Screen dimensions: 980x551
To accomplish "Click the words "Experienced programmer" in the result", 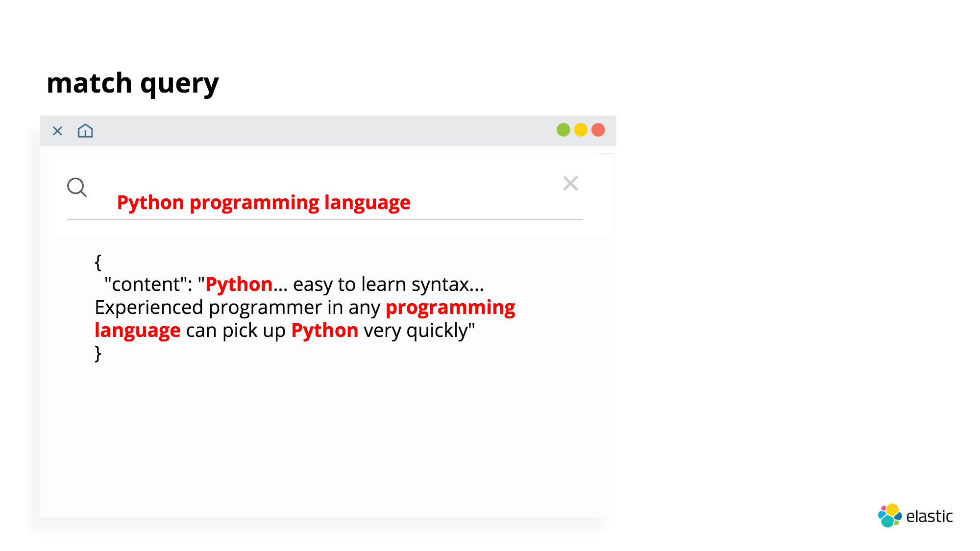I will (208, 308).
